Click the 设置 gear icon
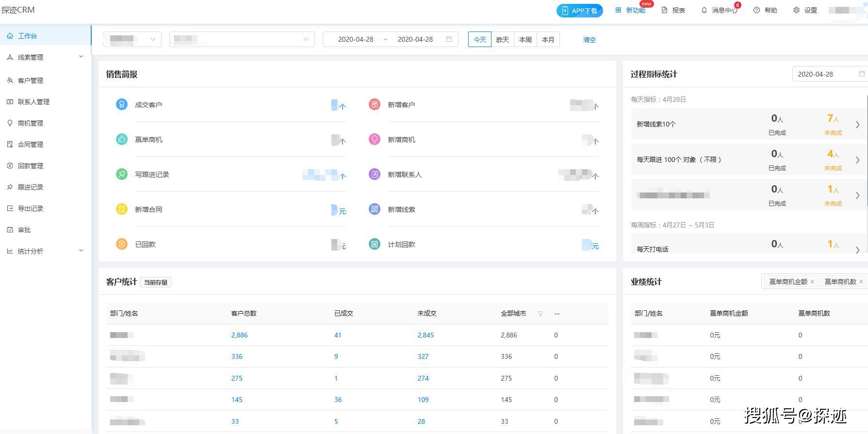The image size is (868, 434). click(796, 10)
